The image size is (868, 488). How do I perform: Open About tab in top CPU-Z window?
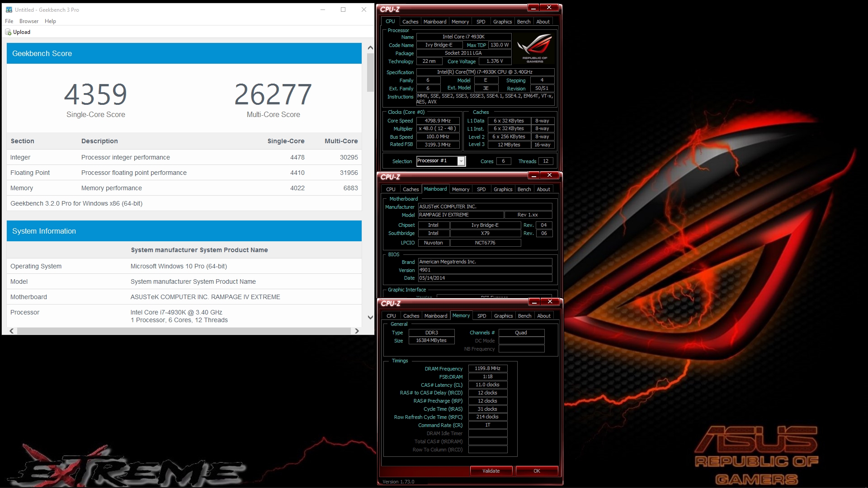click(x=543, y=22)
